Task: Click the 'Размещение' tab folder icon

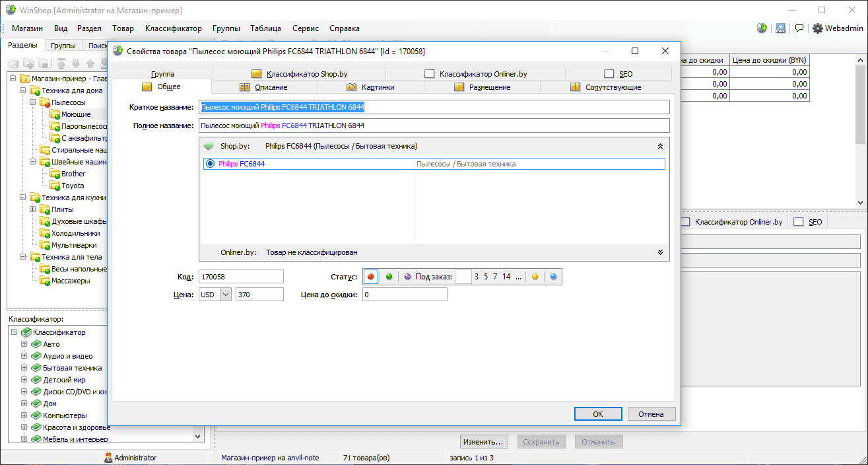Action: (459, 87)
